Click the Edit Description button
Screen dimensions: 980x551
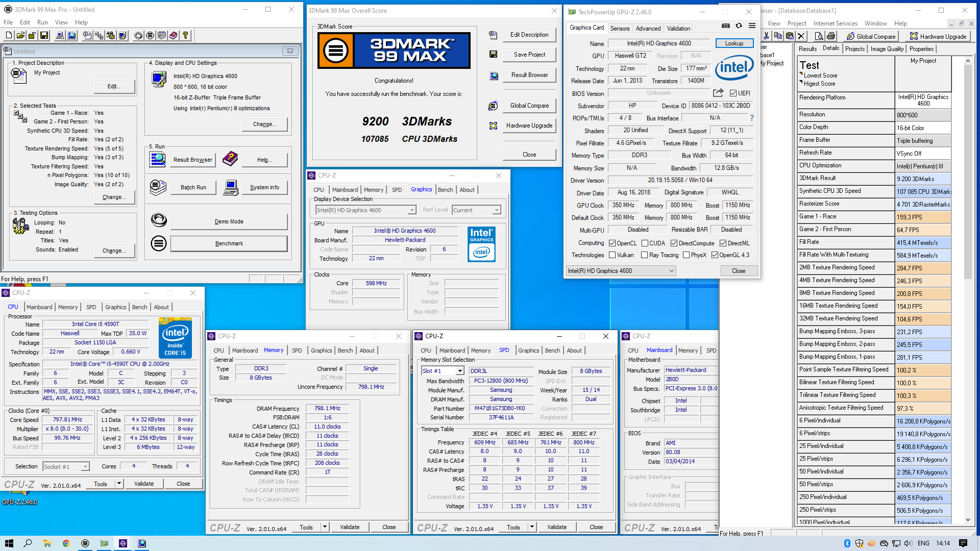pos(529,35)
